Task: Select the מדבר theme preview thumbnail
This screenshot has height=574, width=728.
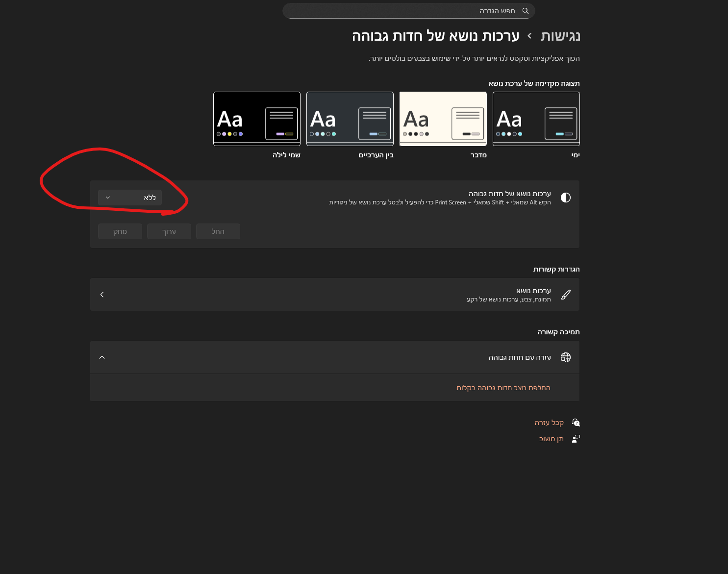Action: pyautogui.click(x=443, y=119)
